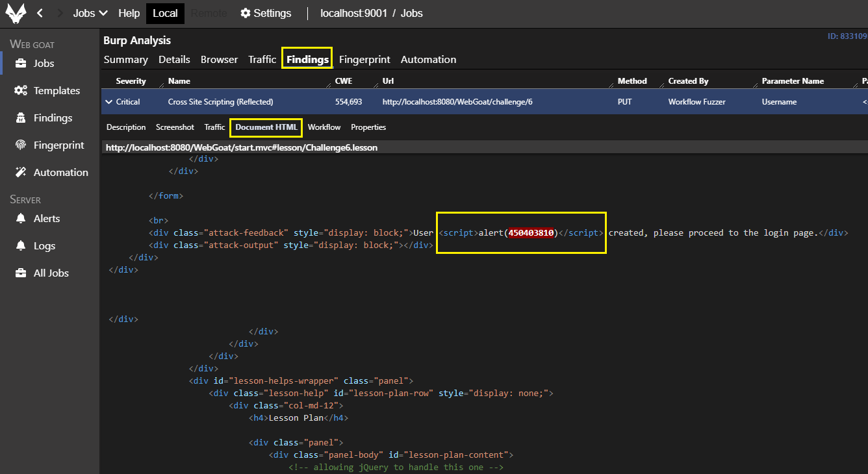
Task: Click the Logs bell icon
Action: 21,245
